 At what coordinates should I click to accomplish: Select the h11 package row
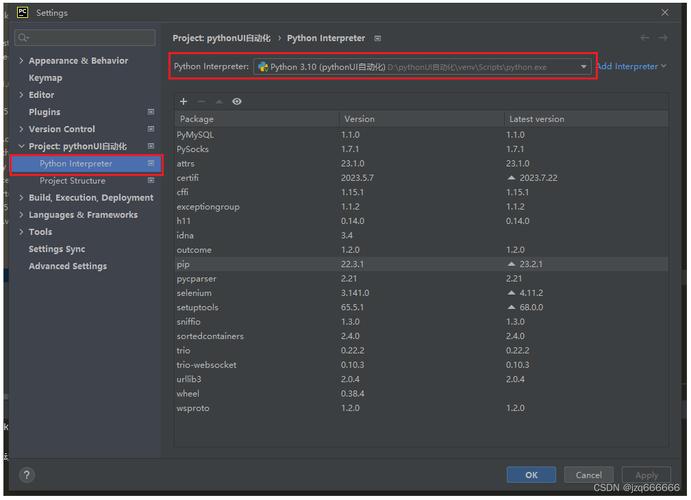coord(421,221)
